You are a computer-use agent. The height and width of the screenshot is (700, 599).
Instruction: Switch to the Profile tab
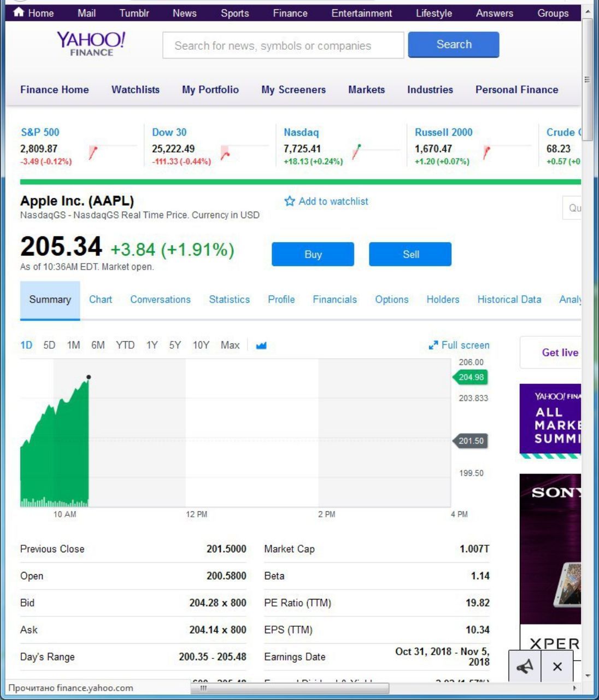pos(281,300)
